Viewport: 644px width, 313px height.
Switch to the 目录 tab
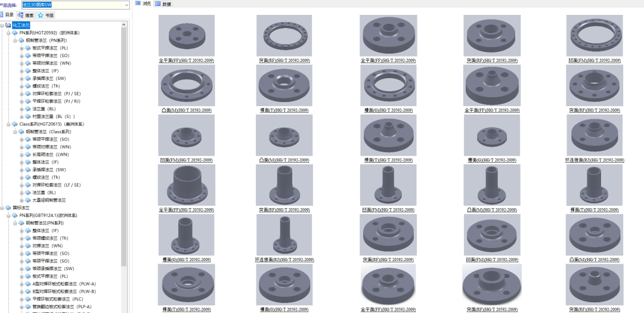tap(7, 15)
